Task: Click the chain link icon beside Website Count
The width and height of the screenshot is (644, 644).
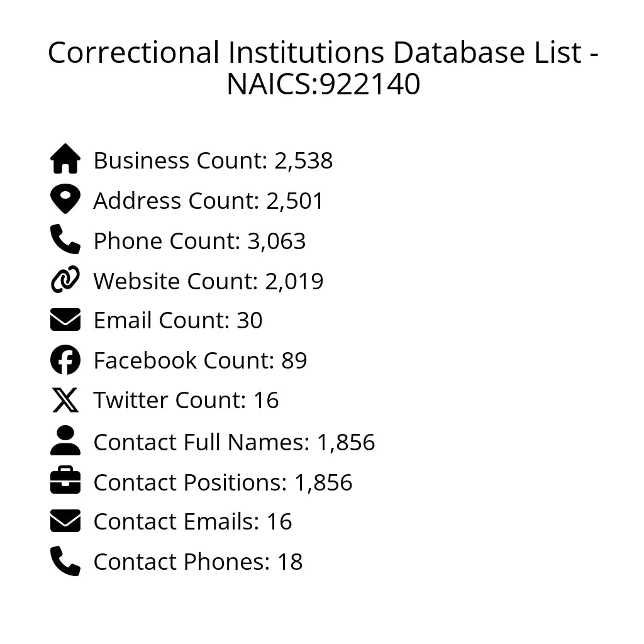Action: (65, 280)
